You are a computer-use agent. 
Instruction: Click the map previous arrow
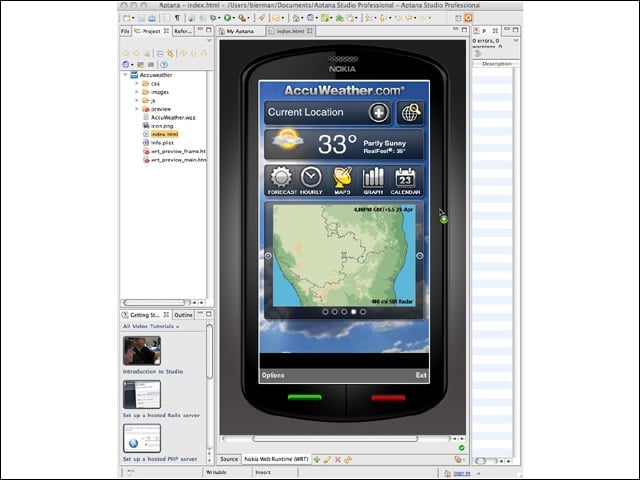[x=268, y=256]
